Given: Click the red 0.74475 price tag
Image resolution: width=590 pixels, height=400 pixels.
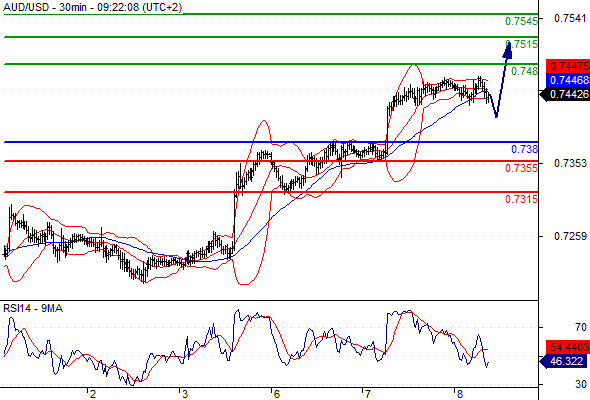Looking at the screenshot, I should pos(568,66).
